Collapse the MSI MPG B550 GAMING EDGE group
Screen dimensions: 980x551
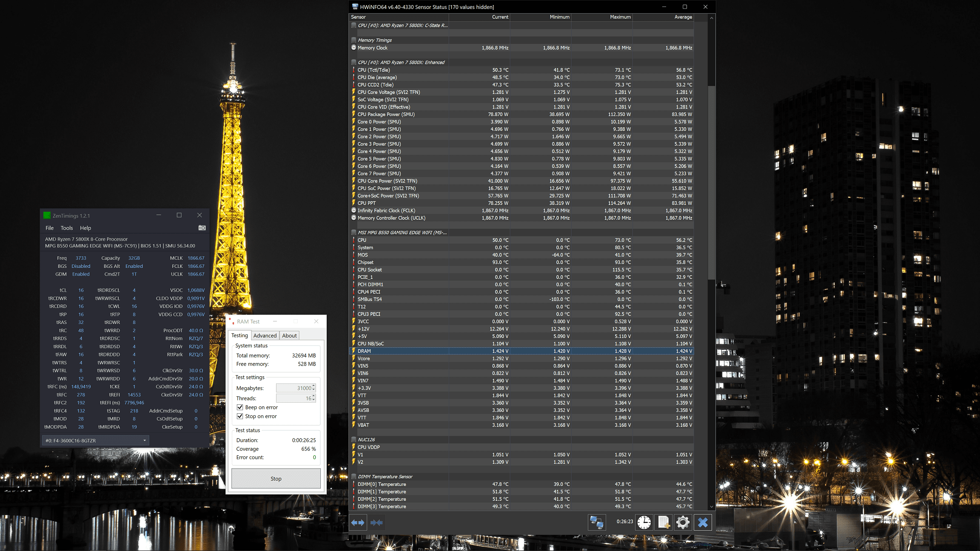tap(353, 233)
